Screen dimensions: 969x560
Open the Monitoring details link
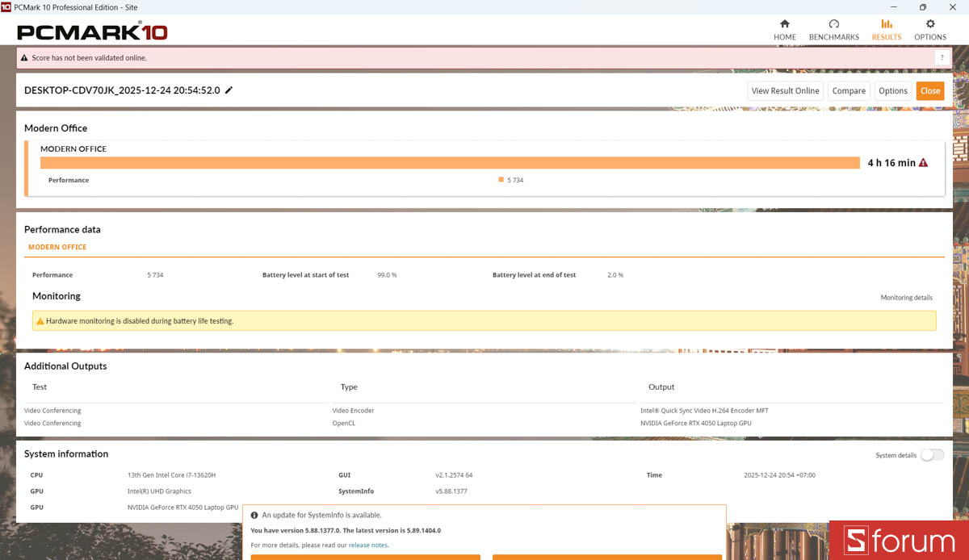click(x=906, y=298)
